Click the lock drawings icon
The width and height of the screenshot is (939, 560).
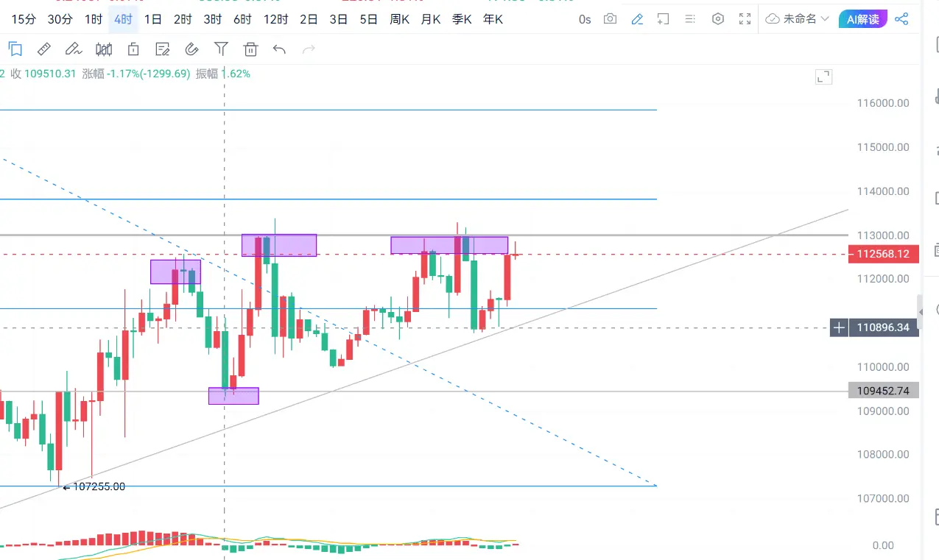[133, 49]
